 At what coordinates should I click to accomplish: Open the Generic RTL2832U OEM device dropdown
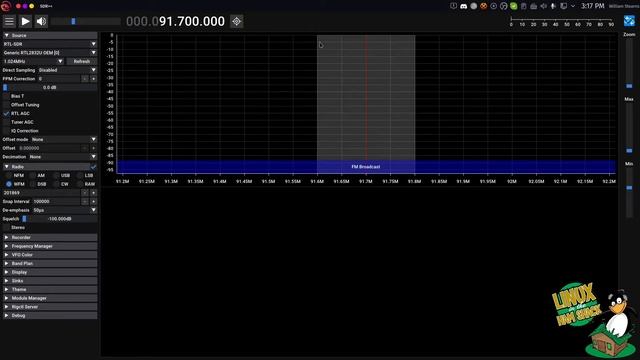pyautogui.click(x=50, y=53)
